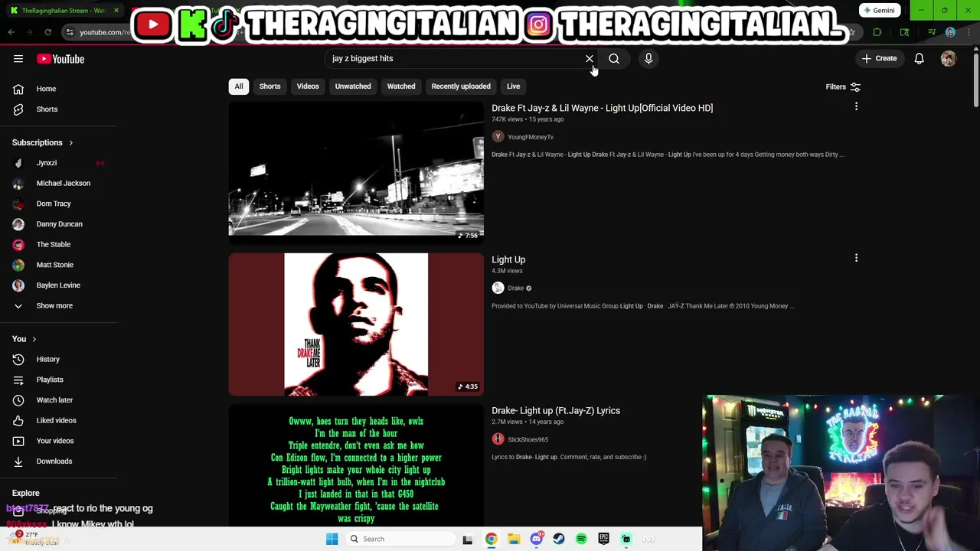Open the Chrome extensions puzzle icon
This screenshot has width=980, height=551.
tap(877, 32)
